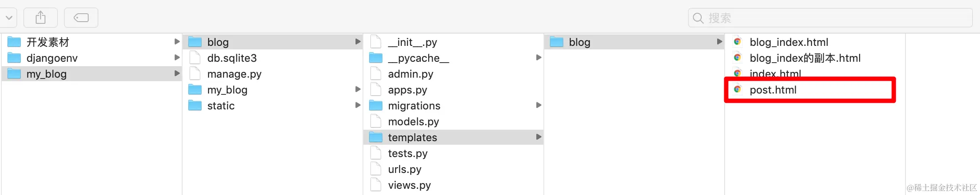Select apps.py file name

coord(408,90)
